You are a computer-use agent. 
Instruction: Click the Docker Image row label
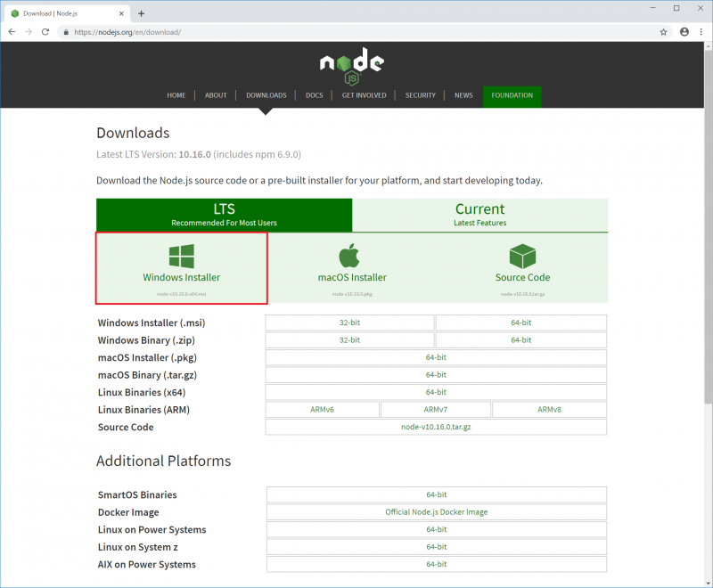tap(128, 512)
